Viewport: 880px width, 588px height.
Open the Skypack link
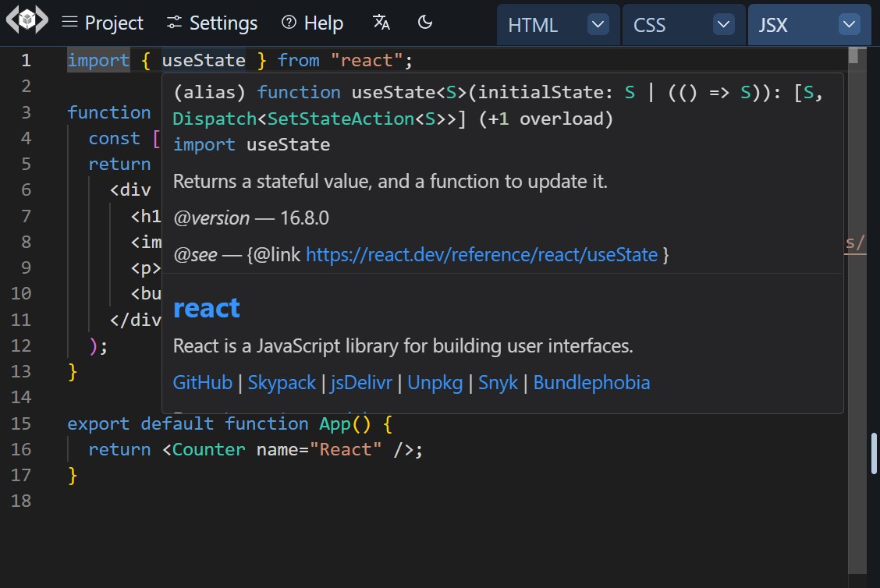click(281, 382)
